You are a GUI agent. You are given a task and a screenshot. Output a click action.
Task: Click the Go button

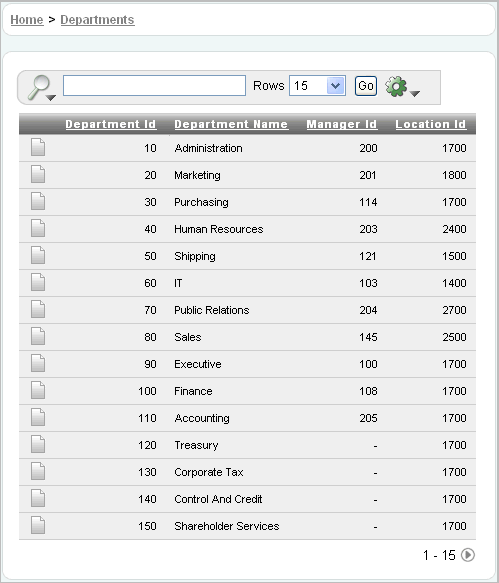(366, 86)
